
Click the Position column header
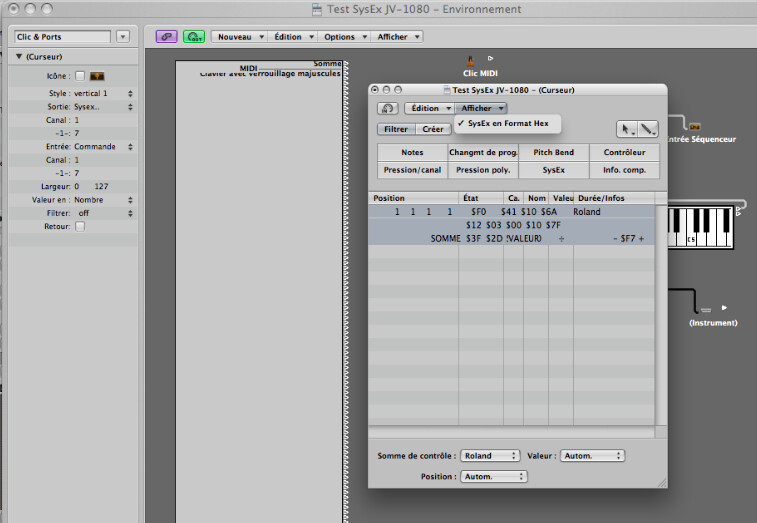pos(414,198)
